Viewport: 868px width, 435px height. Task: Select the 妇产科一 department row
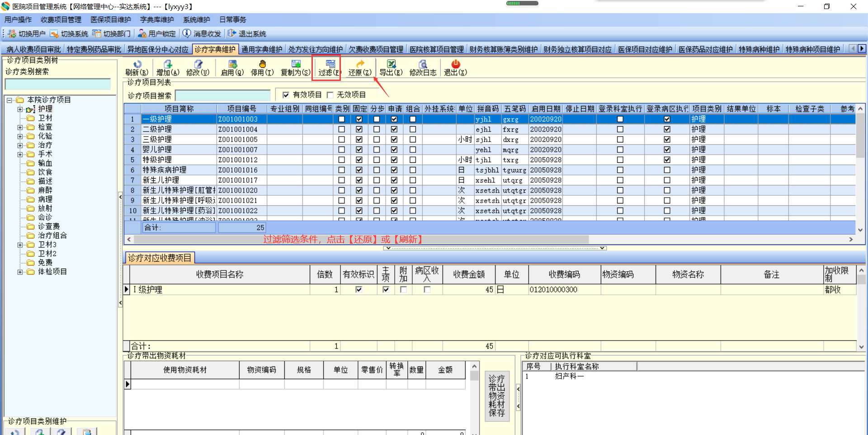(x=569, y=376)
